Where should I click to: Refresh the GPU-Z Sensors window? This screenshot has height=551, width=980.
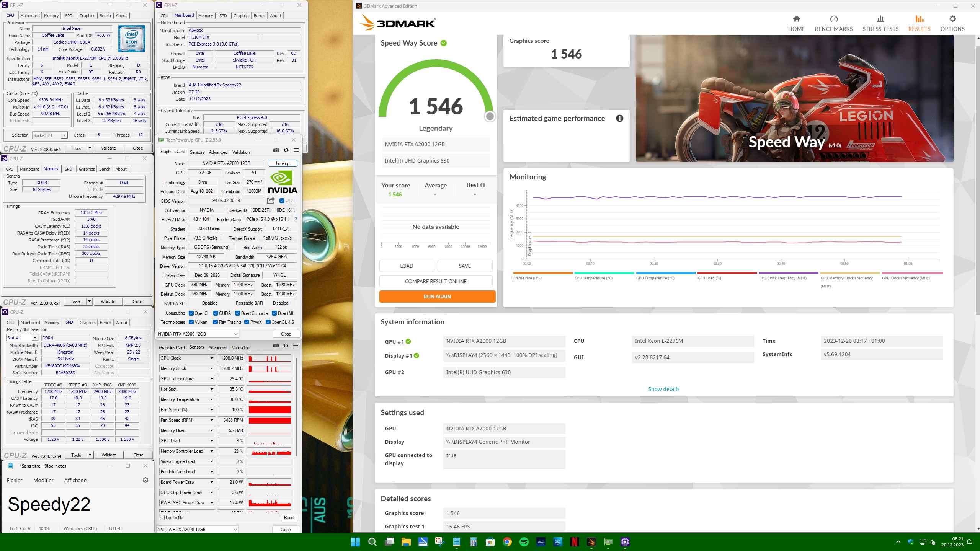[286, 346]
